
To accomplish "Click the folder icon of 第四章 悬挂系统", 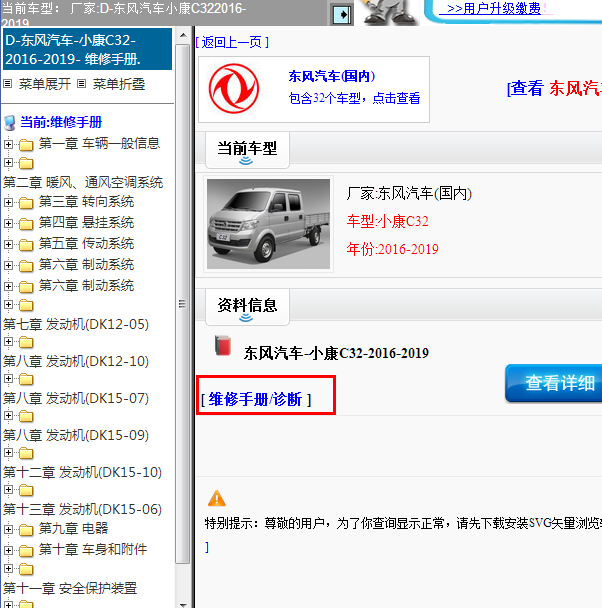I will point(26,224).
